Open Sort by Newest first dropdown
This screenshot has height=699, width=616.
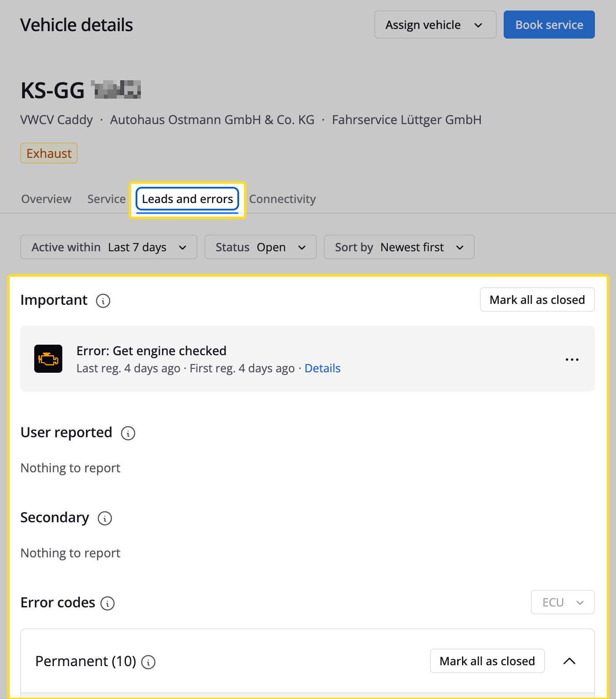(399, 247)
